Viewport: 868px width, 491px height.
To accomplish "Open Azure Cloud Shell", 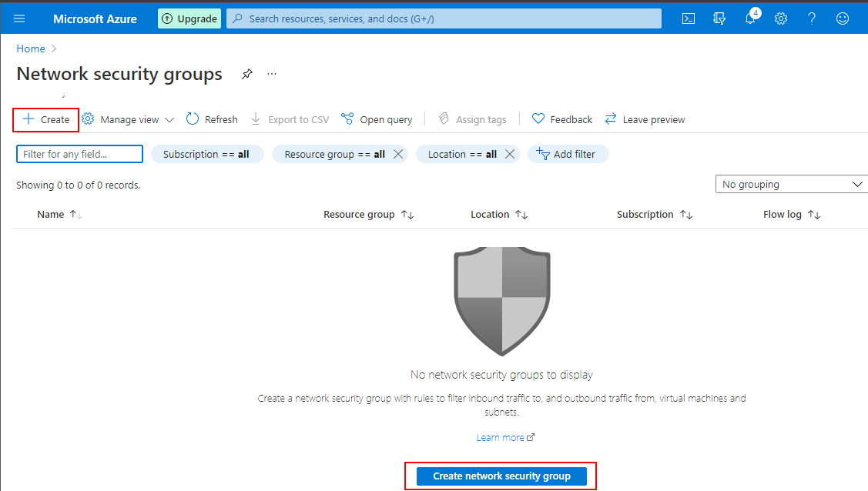I will (688, 18).
